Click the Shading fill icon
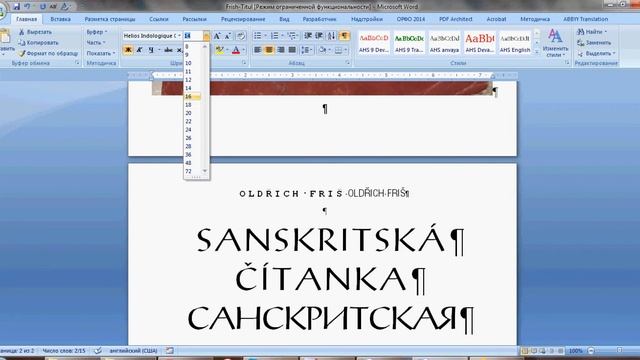The width and height of the screenshot is (640, 360). pyautogui.click(x=322, y=50)
